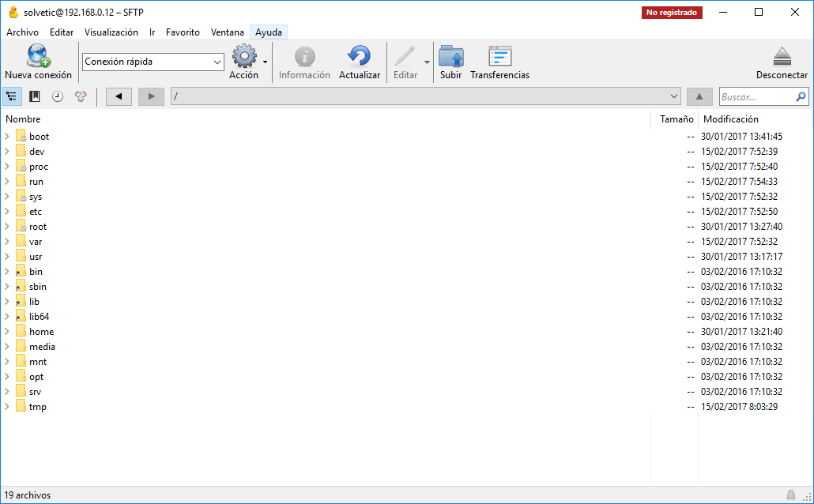Image resolution: width=814 pixels, height=504 pixels.
Task: Click the 19 archivos status text
Action: point(28,495)
